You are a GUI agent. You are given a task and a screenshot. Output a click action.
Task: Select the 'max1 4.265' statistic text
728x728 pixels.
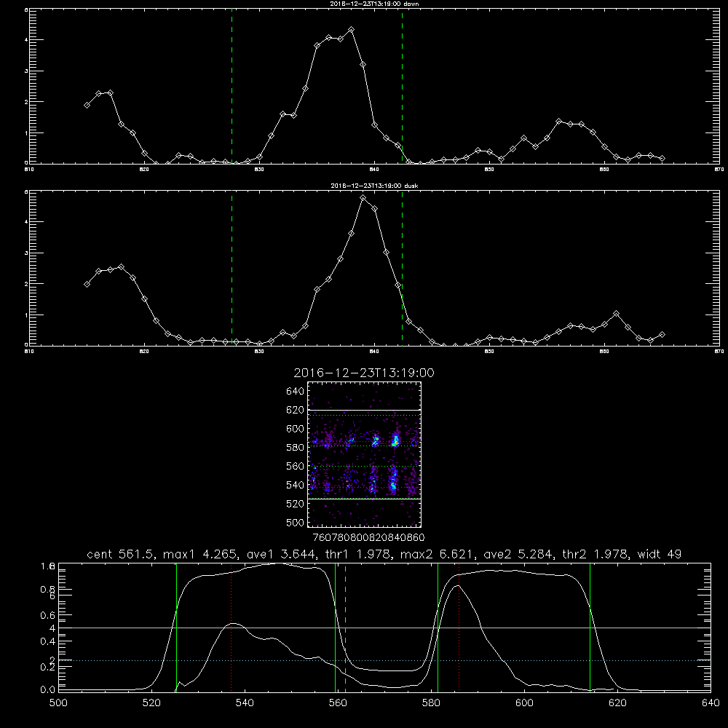(x=202, y=554)
